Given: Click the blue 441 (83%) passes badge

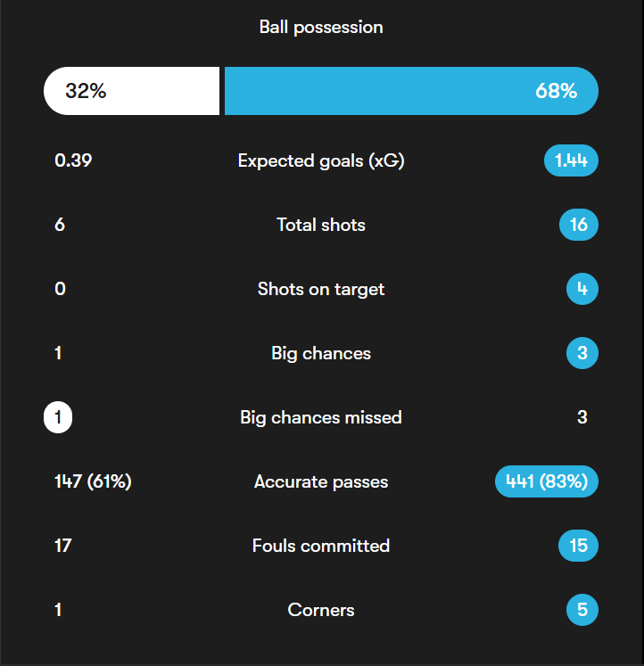Looking at the screenshot, I should point(547,482).
